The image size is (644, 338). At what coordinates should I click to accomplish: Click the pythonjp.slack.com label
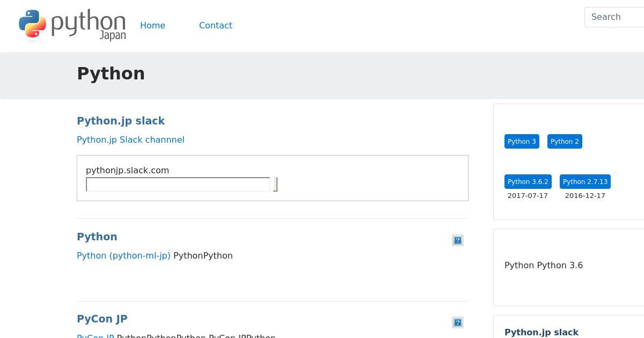(127, 170)
